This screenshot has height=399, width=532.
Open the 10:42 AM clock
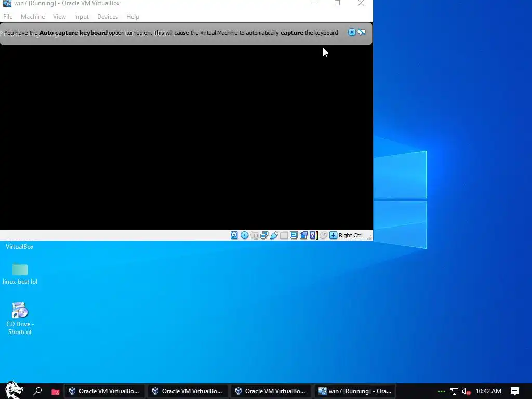click(488, 391)
